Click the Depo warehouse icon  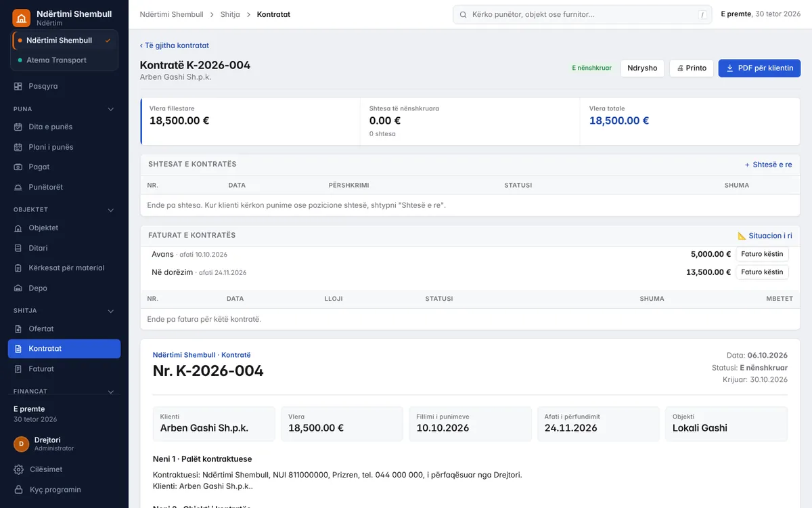[x=18, y=288]
